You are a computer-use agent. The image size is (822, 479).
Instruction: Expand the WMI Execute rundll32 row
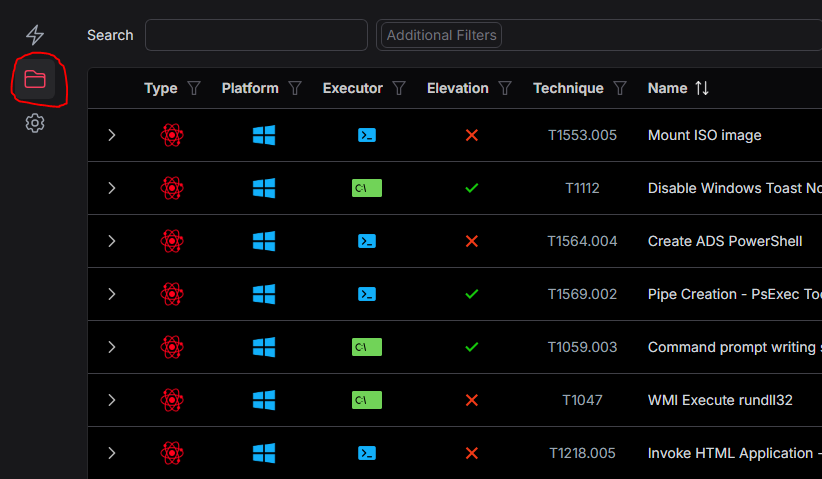(x=112, y=400)
